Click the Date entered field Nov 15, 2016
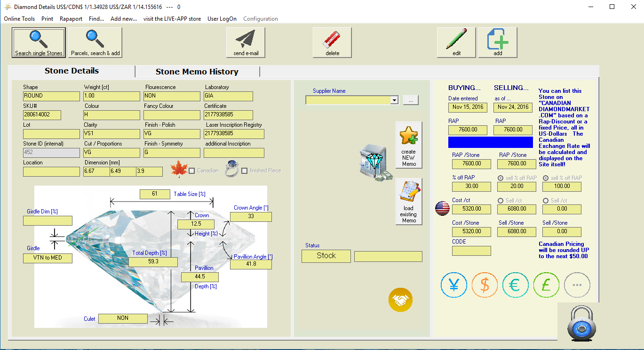This screenshot has width=644, height=350. click(468, 107)
